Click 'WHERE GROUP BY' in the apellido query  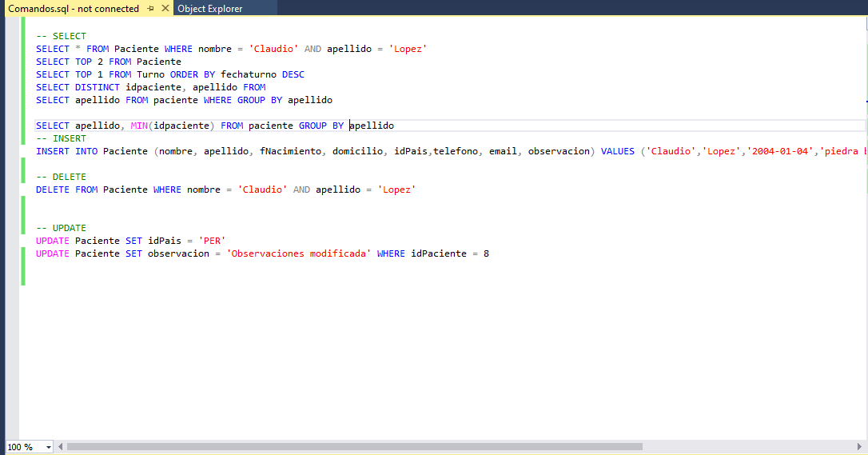[x=243, y=100]
